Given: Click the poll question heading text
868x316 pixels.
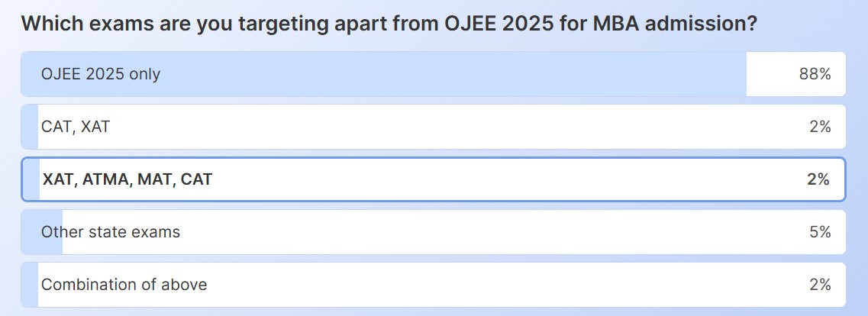Looking at the screenshot, I should 389,24.
